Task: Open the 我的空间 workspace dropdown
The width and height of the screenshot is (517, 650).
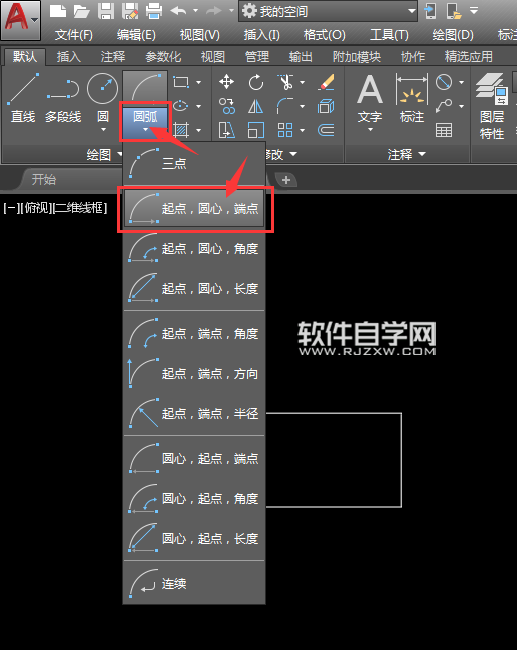Action: (x=328, y=11)
